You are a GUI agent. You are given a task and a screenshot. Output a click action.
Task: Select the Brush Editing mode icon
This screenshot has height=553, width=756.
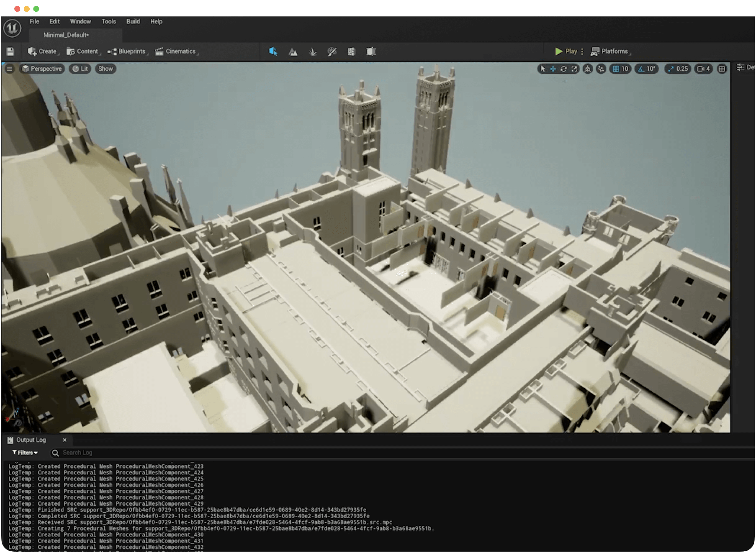(371, 52)
